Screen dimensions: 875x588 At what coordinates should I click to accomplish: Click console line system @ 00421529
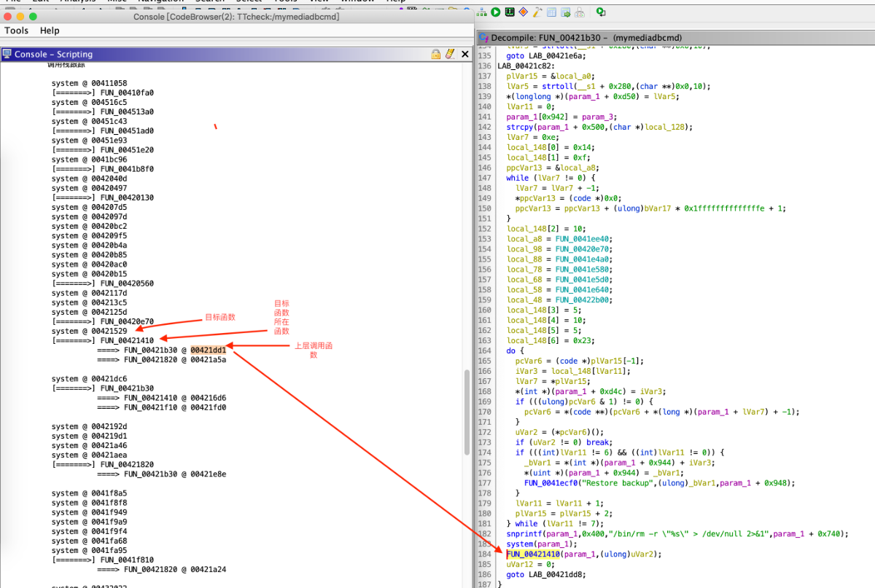tap(89, 331)
